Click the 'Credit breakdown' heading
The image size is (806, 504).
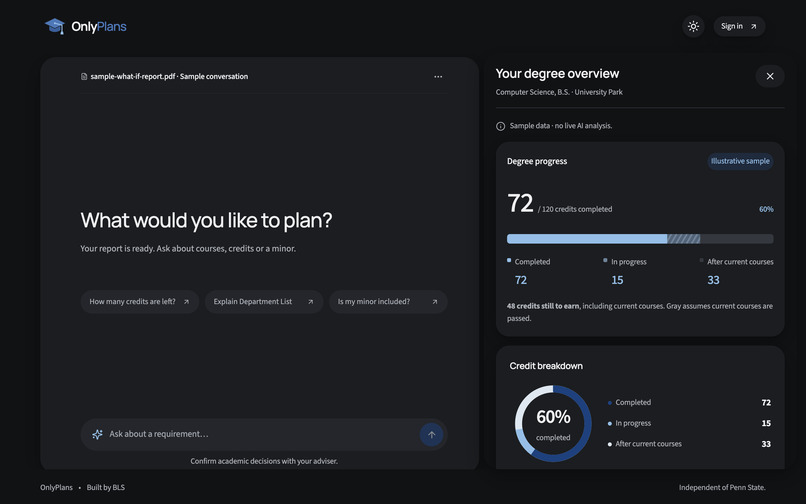click(x=546, y=366)
